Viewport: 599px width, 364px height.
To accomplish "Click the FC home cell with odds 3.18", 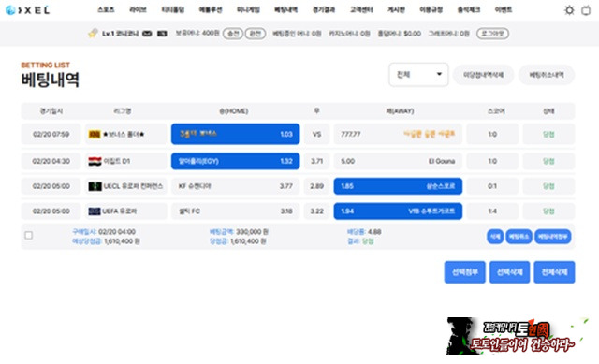I will [x=235, y=211].
